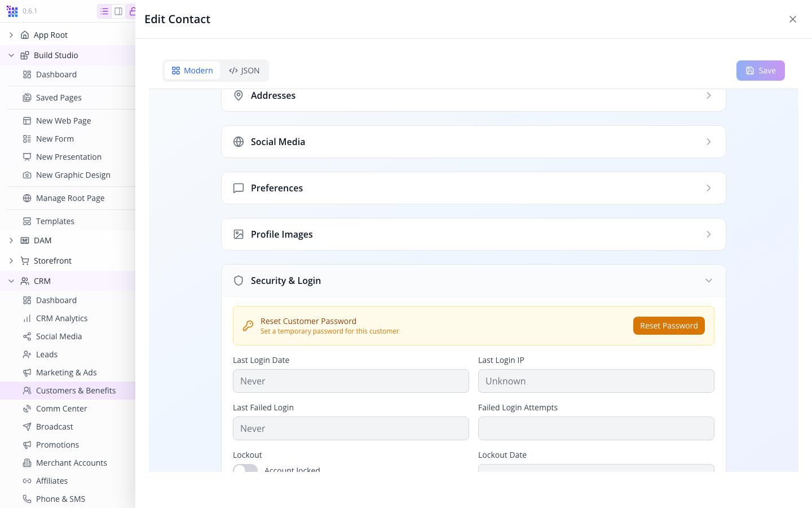
Task: Click the key icon in reset password banner
Action: pyautogui.click(x=248, y=326)
